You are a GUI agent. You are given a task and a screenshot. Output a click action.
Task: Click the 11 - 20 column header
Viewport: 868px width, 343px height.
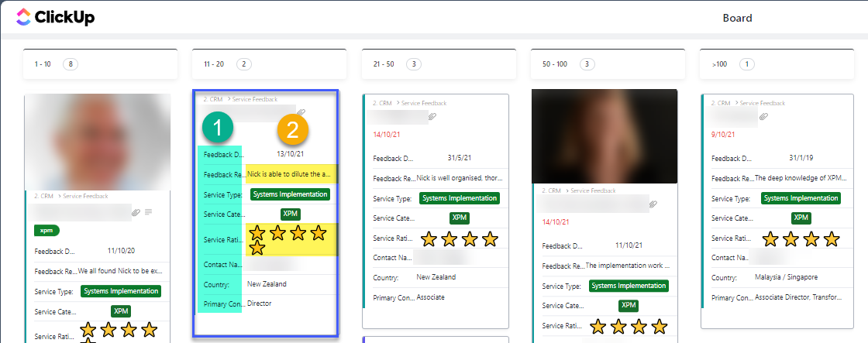point(269,64)
